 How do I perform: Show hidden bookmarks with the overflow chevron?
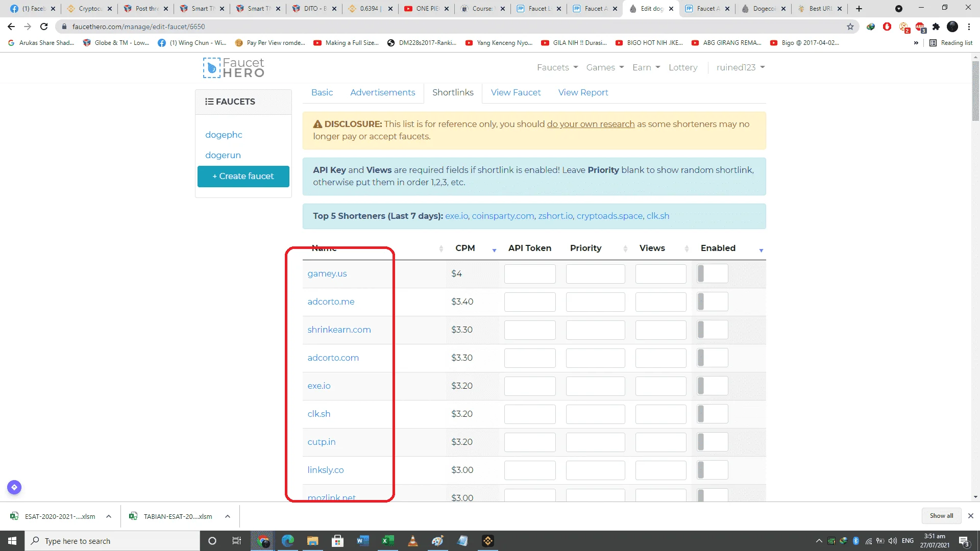click(x=916, y=43)
